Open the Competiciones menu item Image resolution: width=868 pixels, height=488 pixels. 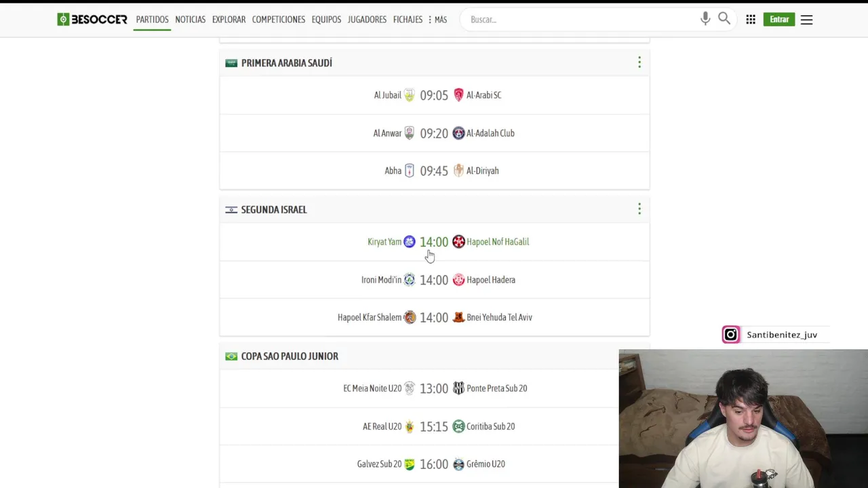(x=278, y=20)
